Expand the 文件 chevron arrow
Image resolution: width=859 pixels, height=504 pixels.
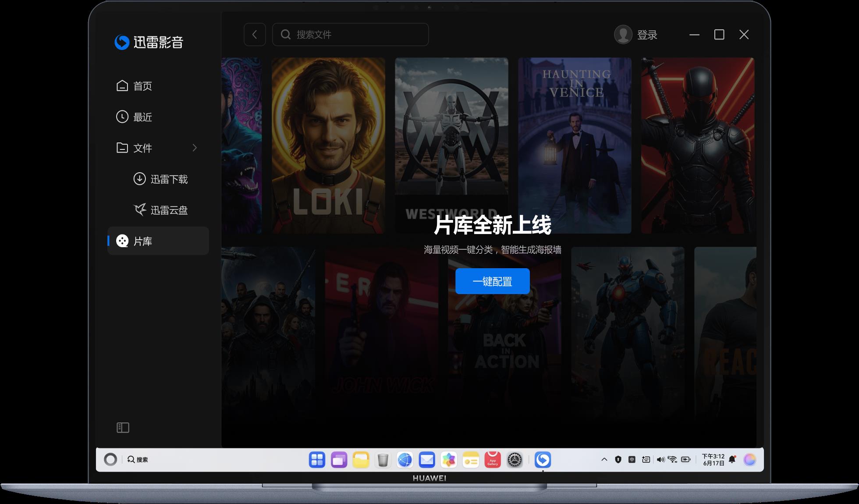point(195,148)
